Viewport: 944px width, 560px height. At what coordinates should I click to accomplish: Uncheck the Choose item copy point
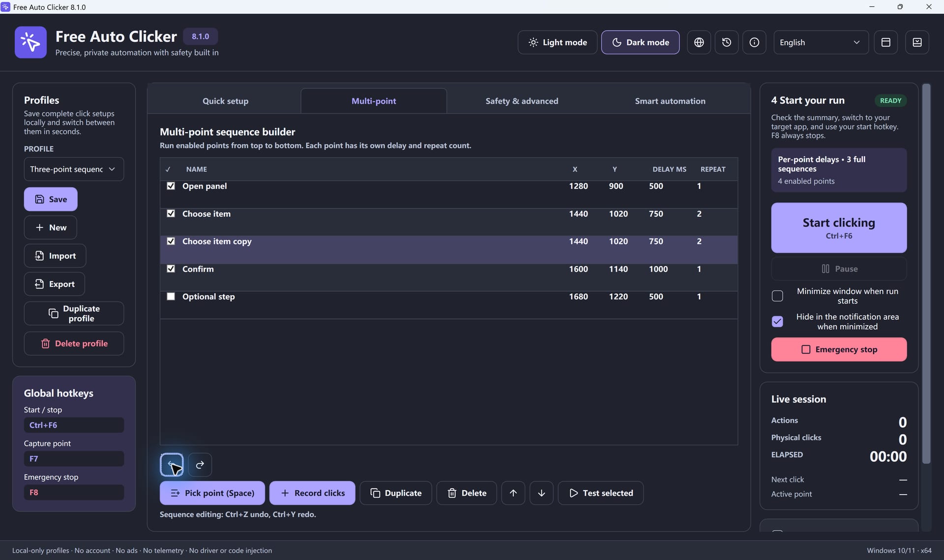coord(171,241)
